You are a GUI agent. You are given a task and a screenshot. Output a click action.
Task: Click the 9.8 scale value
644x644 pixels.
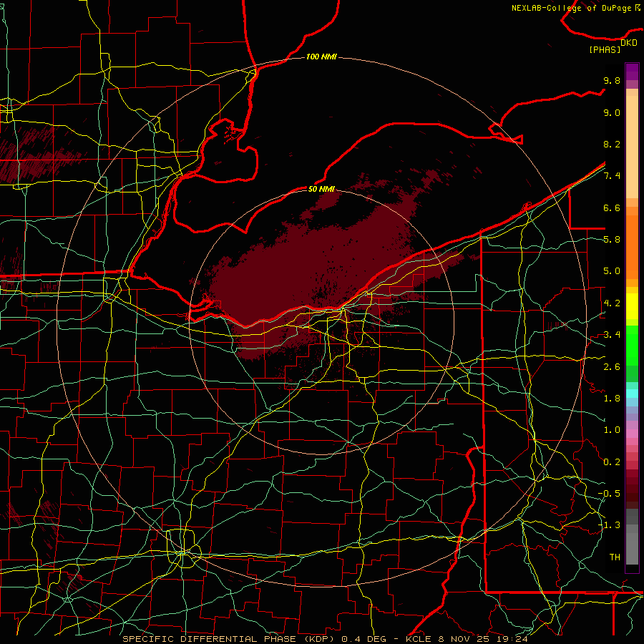click(612, 80)
